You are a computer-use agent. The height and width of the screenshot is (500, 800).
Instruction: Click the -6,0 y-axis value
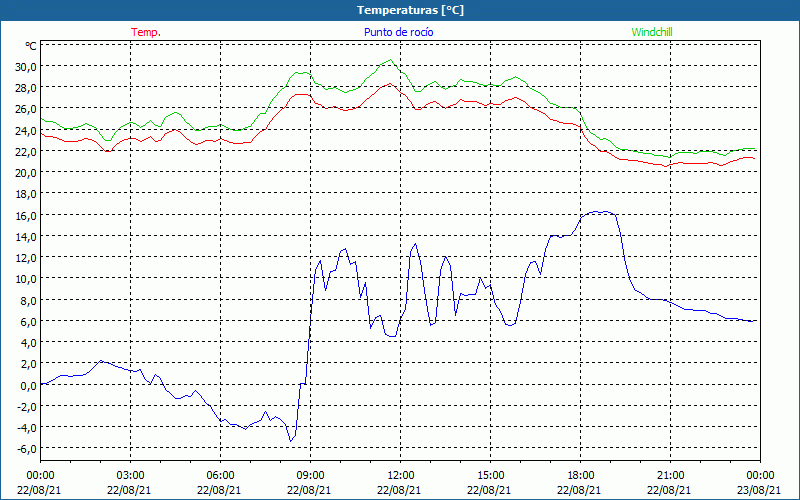point(28,449)
